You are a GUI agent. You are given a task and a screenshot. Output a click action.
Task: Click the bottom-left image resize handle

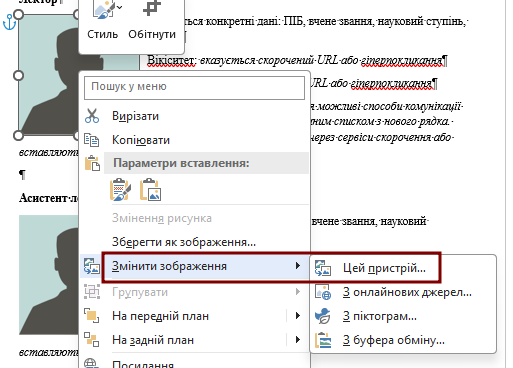pos(18,135)
